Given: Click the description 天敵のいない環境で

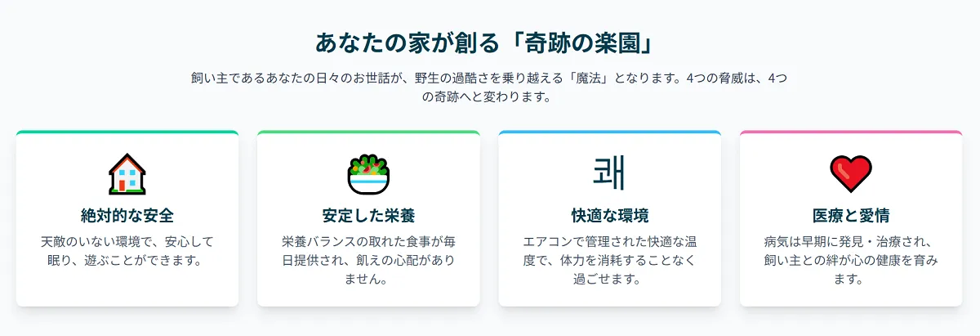Looking at the screenshot, I should (127, 252).
